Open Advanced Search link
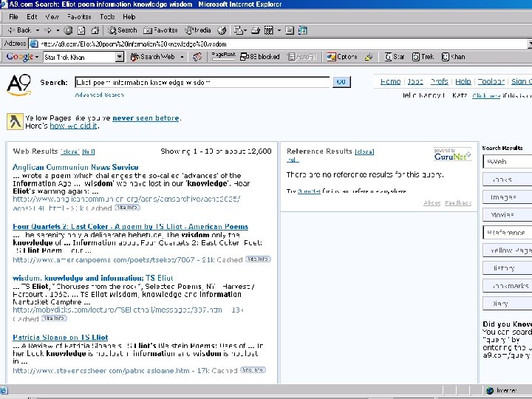The width and height of the screenshot is (532, 399). tap(99, 95)
